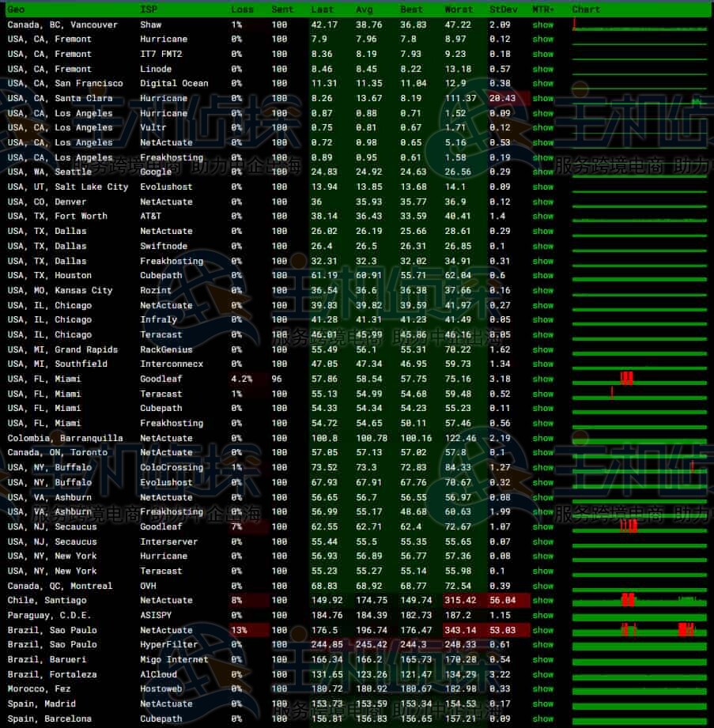Show MTR for Montreal OVH row
The height and width of the screenshot is (728, 714).
pos(543,586)
